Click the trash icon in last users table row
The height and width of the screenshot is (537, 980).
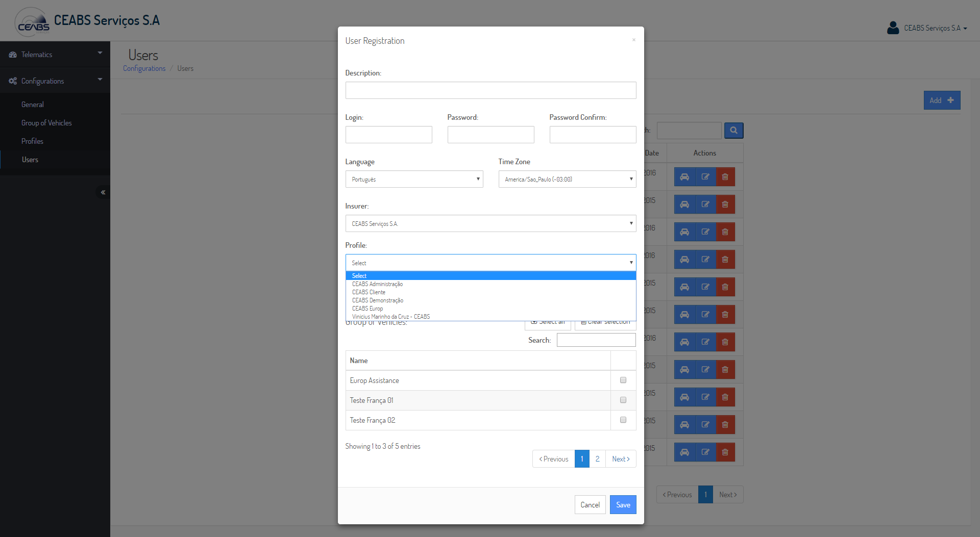click(x=725, y=452)
